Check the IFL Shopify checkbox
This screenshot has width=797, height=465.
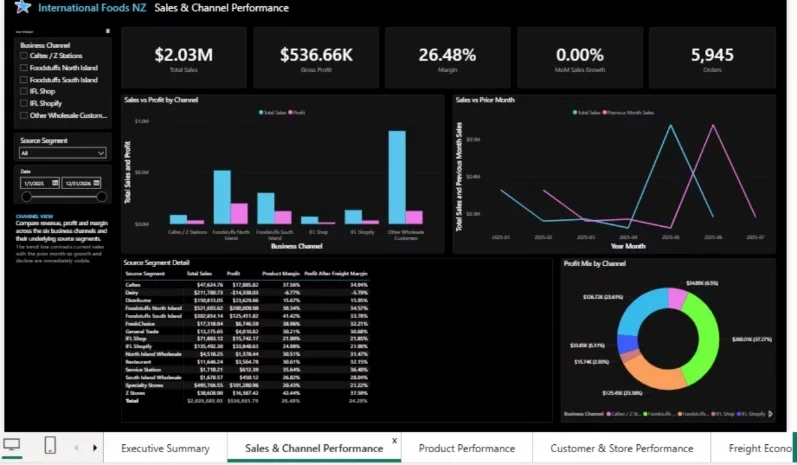tap(23, 103)
